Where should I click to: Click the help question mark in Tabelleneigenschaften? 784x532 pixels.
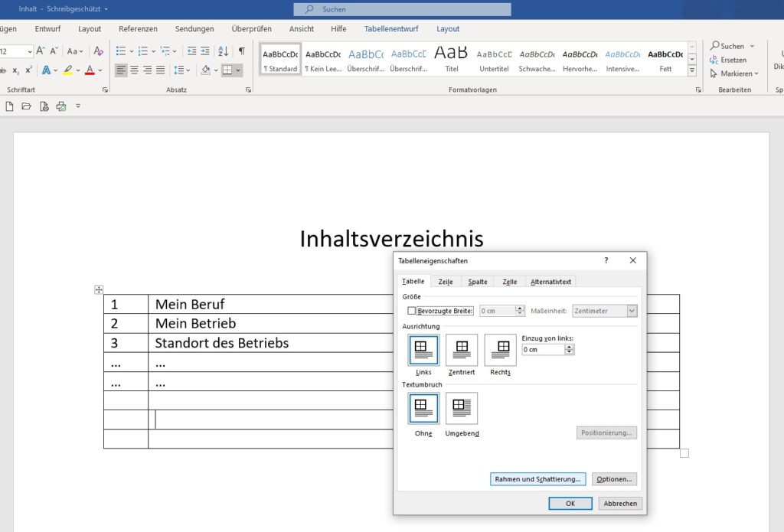coord(606,260)
